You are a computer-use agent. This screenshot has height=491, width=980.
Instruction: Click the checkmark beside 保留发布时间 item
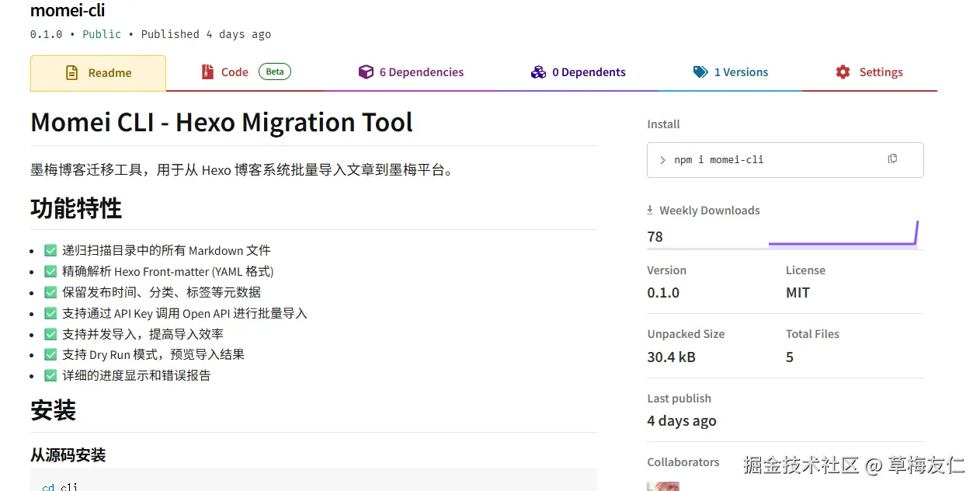tap(50, 292)
